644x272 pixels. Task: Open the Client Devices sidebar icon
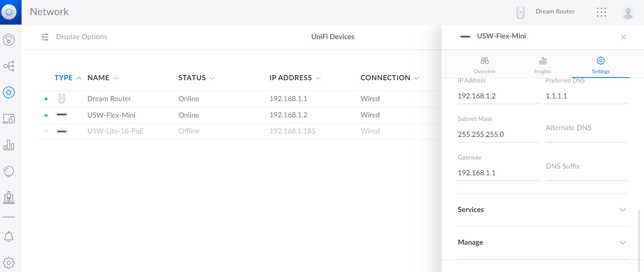[x=9, y=119]
